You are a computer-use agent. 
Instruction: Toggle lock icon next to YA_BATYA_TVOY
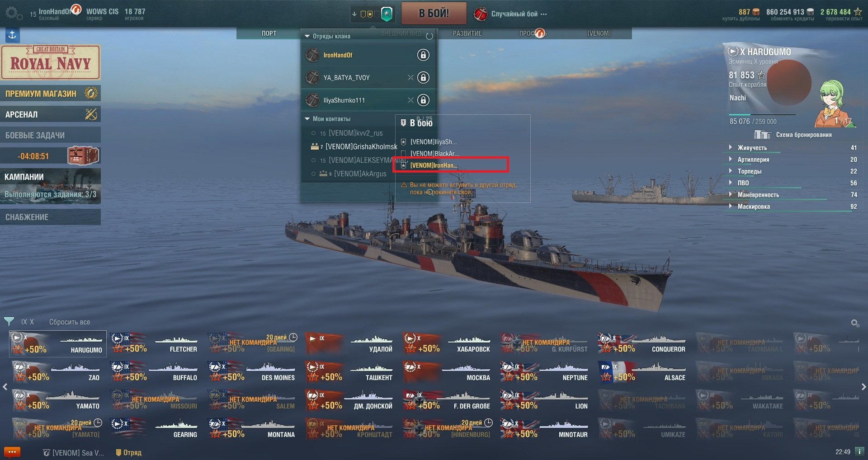423,78
